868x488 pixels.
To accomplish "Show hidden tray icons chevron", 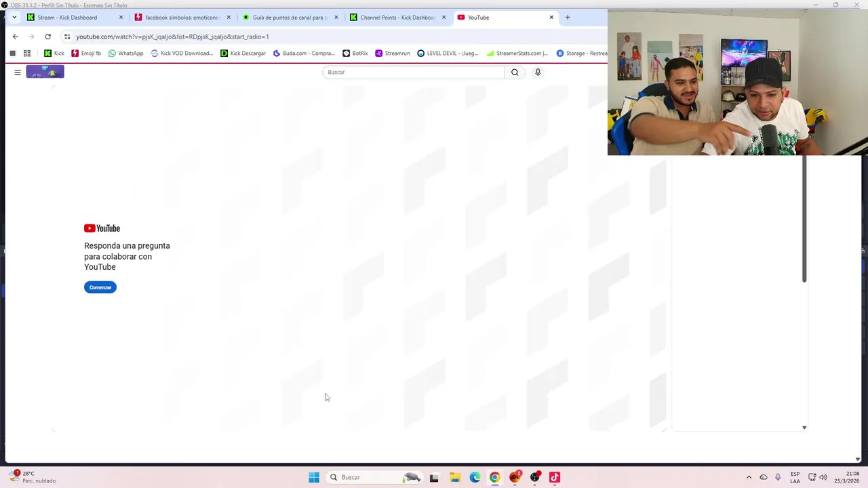I will click(749, 477).
